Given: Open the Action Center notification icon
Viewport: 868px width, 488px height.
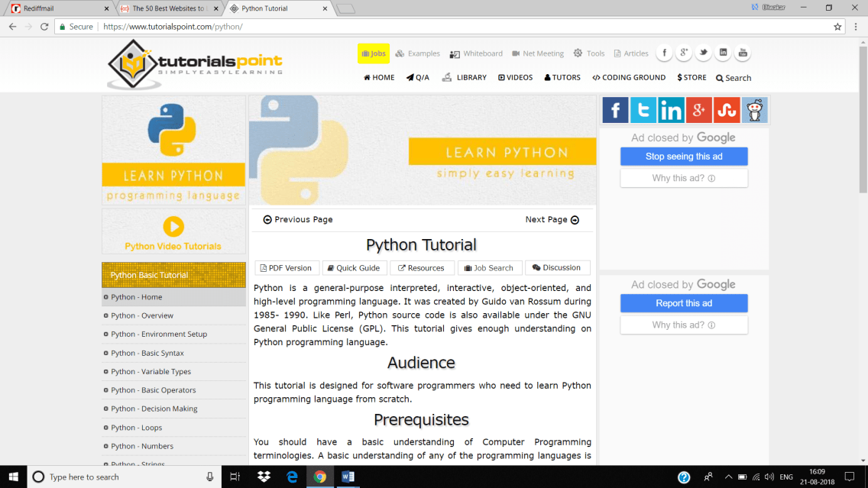Looking at the screenshot, I should [x=850, y=477].
